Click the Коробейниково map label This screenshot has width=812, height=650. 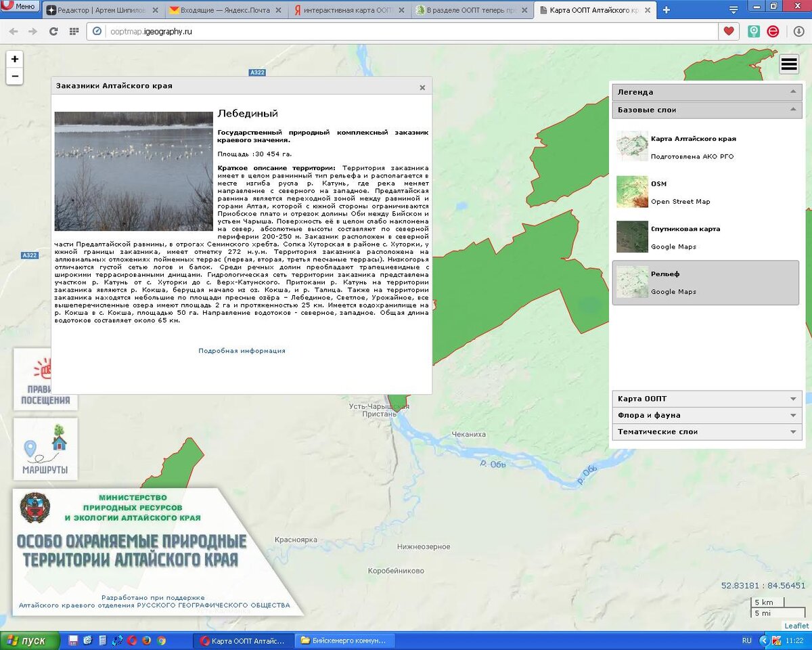tap(396, 571)
